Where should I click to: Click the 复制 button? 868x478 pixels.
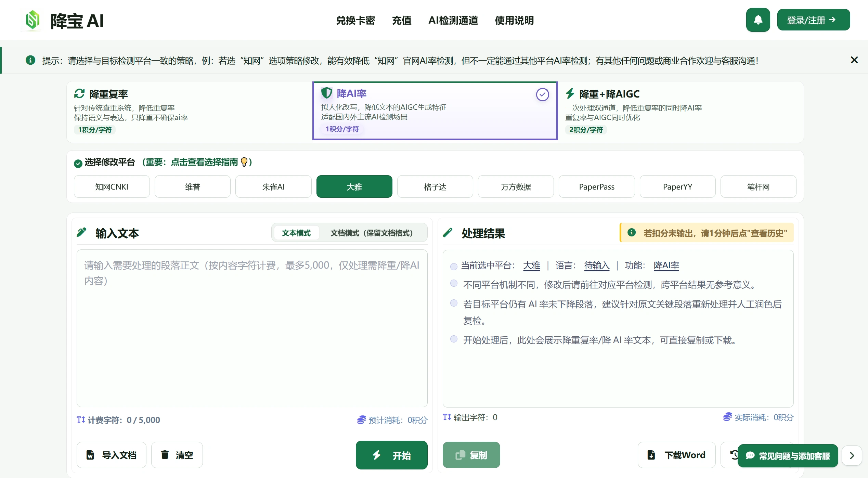pyautogui.click(x=471, y=455)
